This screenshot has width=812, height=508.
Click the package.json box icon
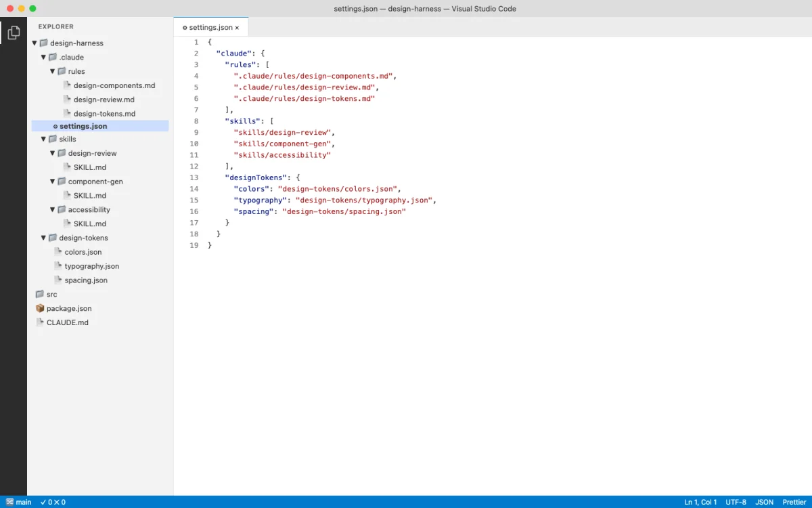coord(40,308)
